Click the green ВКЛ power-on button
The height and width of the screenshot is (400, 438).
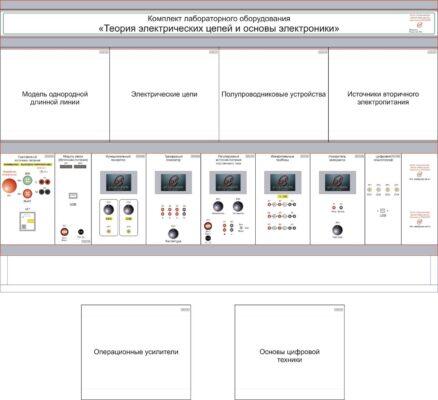click(x=27, y=180)
